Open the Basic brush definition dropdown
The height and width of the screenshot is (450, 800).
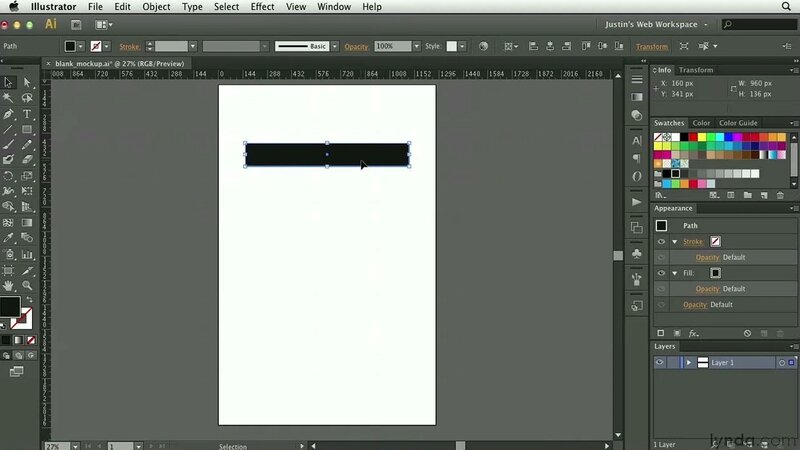point(335,46)
